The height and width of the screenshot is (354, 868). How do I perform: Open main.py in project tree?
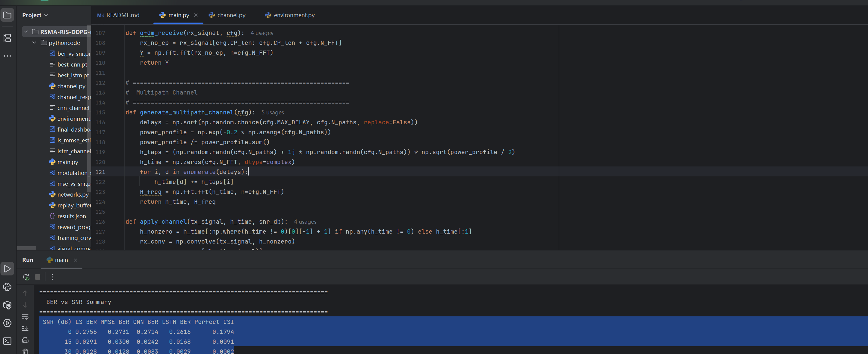[64, 162]
